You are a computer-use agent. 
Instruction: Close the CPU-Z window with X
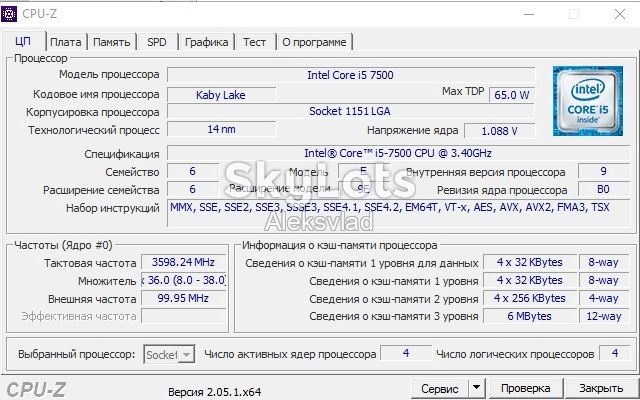click(620, 14)
